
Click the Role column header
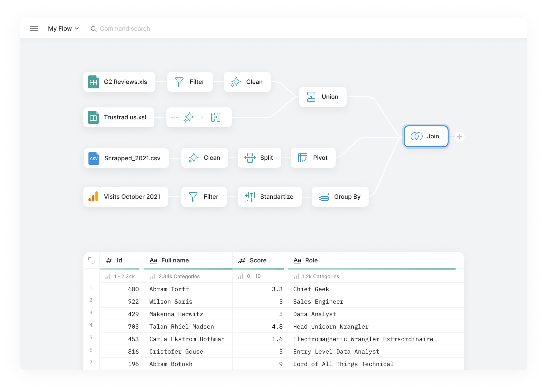point(311,260)
